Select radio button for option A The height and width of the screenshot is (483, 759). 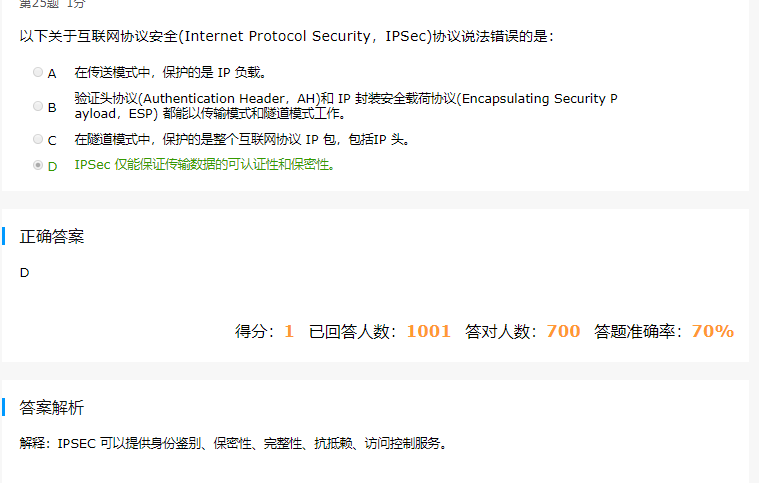(38, 72)
